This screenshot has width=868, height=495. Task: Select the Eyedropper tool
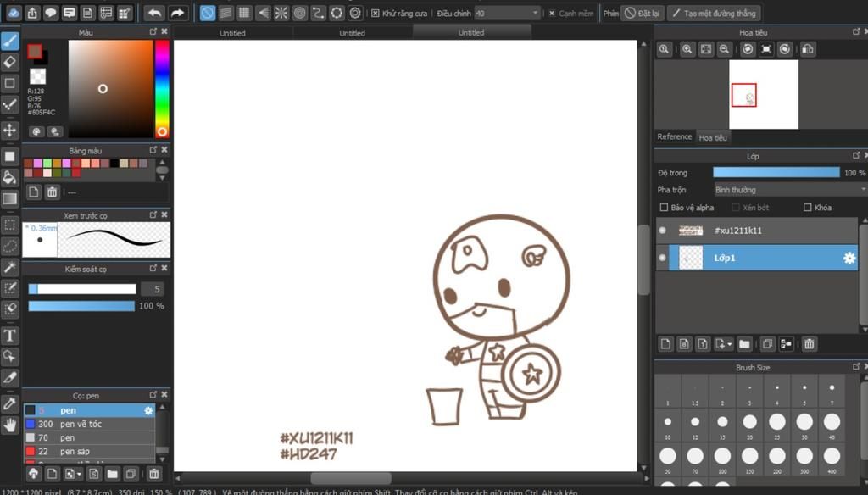pos(10,403)
